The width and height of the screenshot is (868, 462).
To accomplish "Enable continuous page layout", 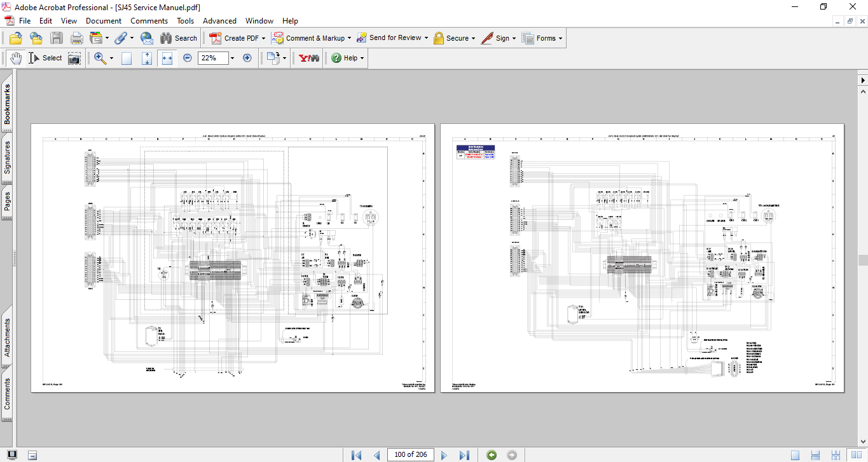I will 816,455.
